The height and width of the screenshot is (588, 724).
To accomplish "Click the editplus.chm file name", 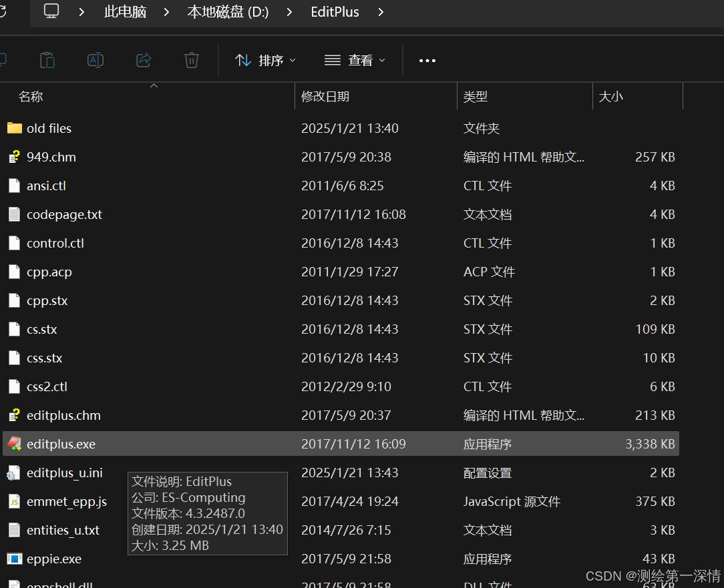I will pos(63,415).
